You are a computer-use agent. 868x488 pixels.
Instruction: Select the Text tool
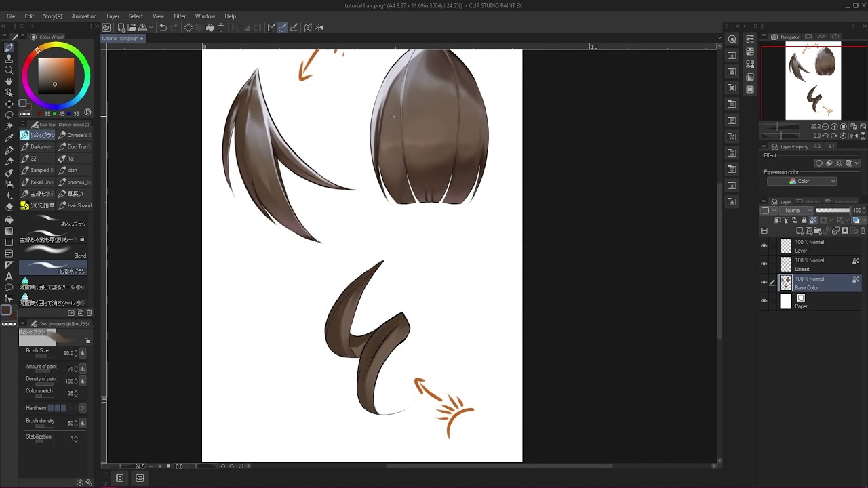pos(9,276)
